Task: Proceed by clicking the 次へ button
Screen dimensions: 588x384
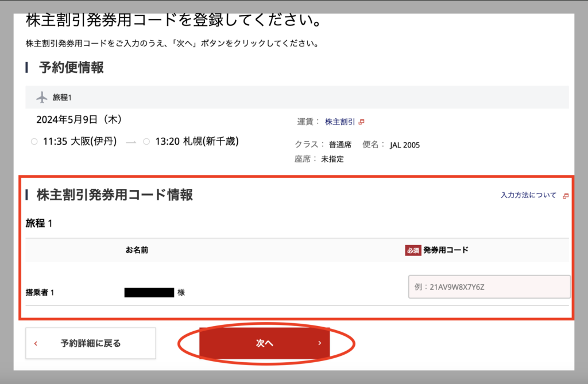Action: click(264, 343)
